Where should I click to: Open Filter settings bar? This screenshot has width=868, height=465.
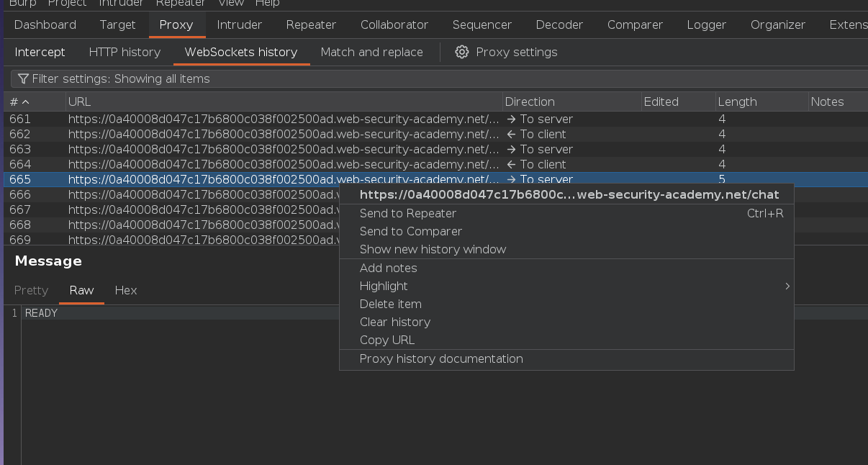(439, 78)
